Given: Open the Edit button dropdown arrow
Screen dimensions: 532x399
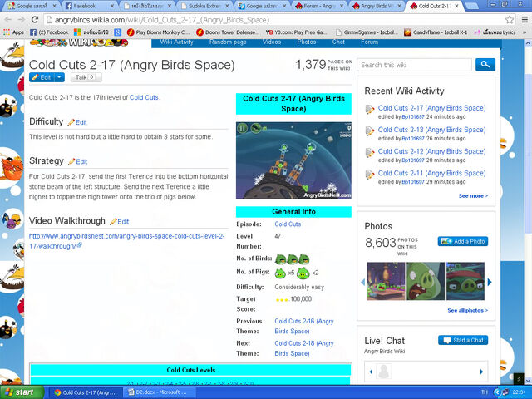Looking at the screenshot, I should tap(59, 77).
